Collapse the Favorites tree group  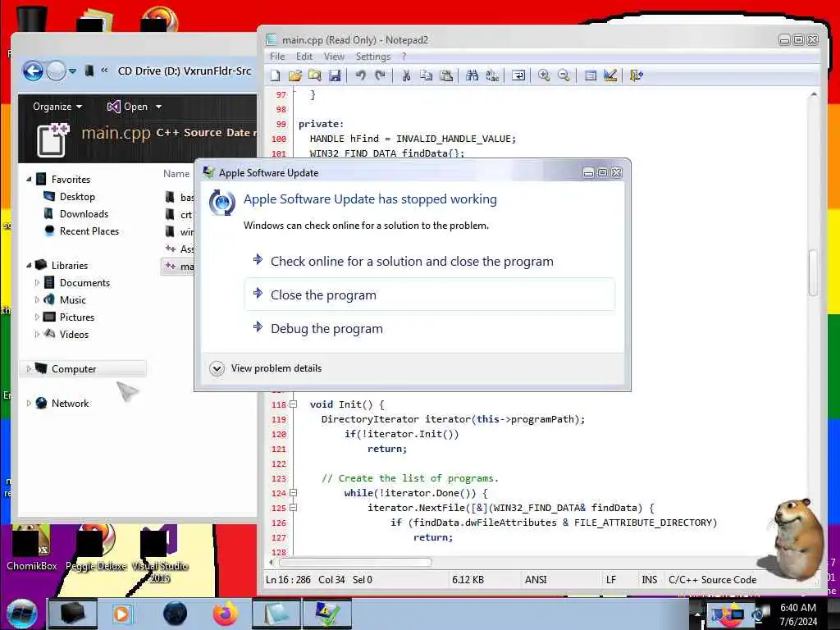point(29,180)
